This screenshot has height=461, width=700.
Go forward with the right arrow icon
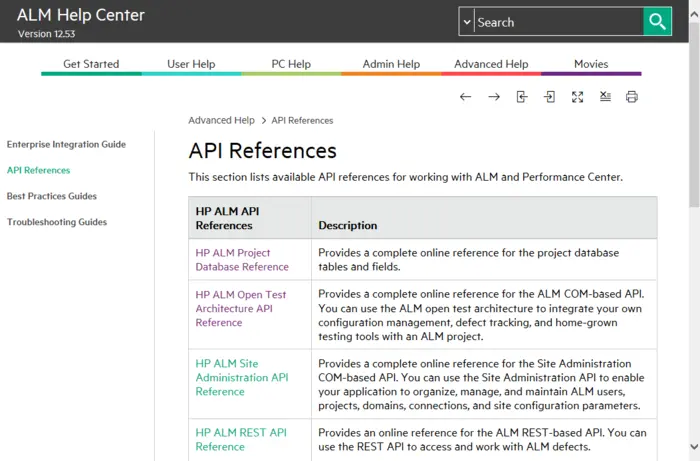click(494, 97)
